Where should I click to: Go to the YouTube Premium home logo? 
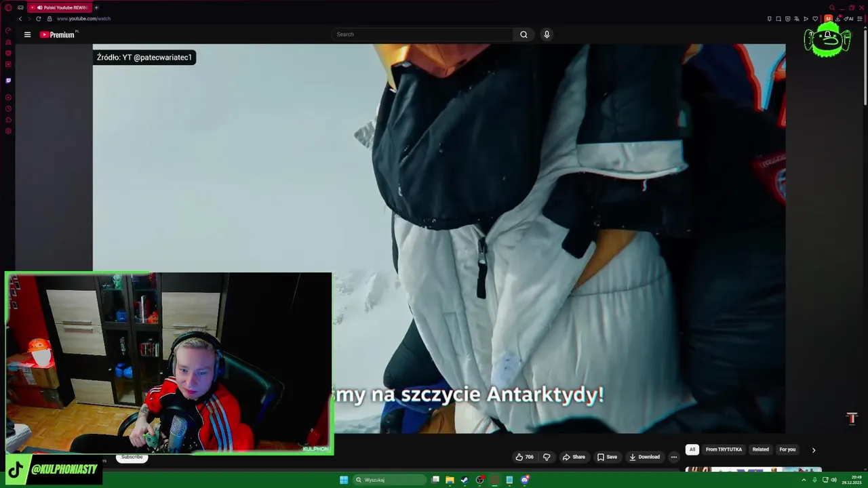tap(57, 35)
